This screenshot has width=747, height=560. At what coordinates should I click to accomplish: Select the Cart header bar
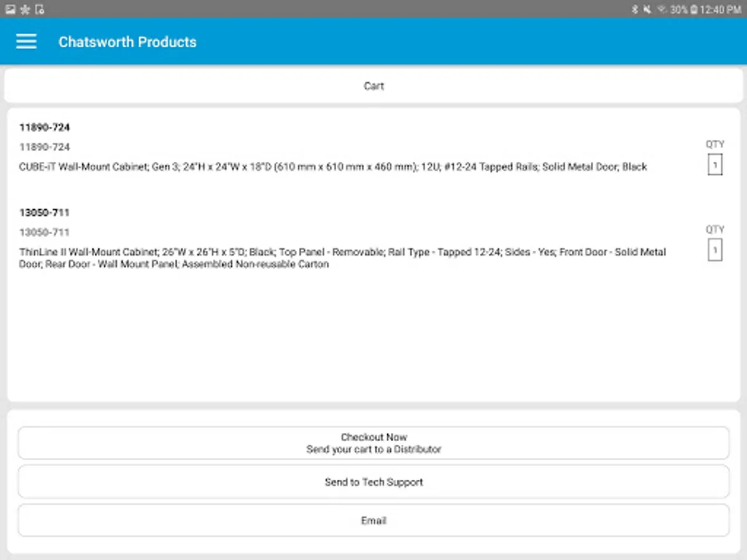tap(374, 86)
